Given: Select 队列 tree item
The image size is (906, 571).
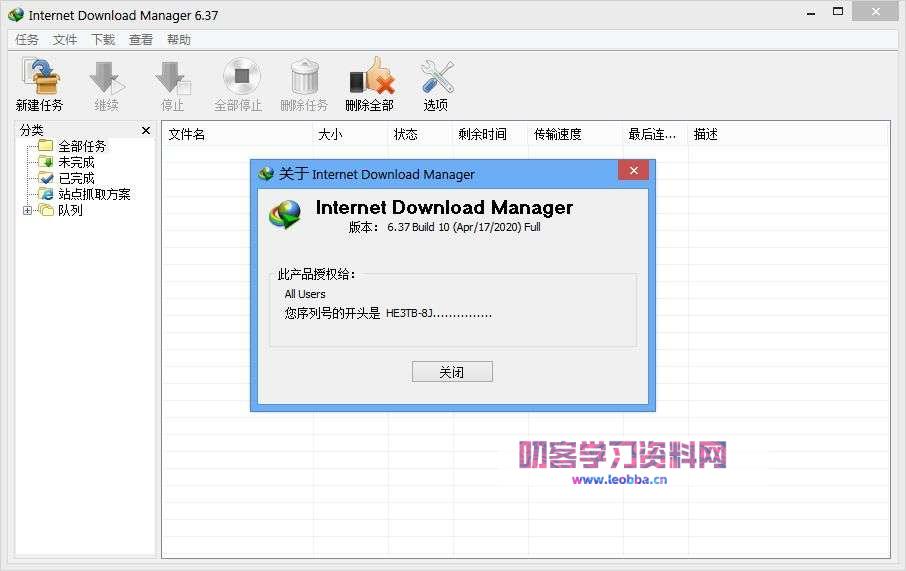Looking at the screenshot, I should 70,210.
